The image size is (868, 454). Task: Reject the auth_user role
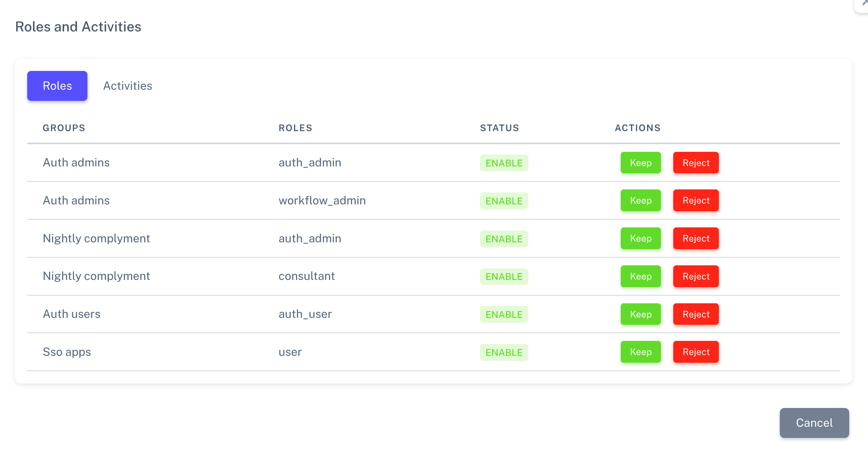pos(696,314)
